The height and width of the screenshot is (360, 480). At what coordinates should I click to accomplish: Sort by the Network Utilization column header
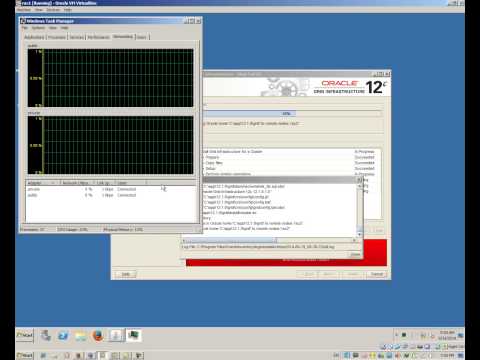click(x=77, y=183)
